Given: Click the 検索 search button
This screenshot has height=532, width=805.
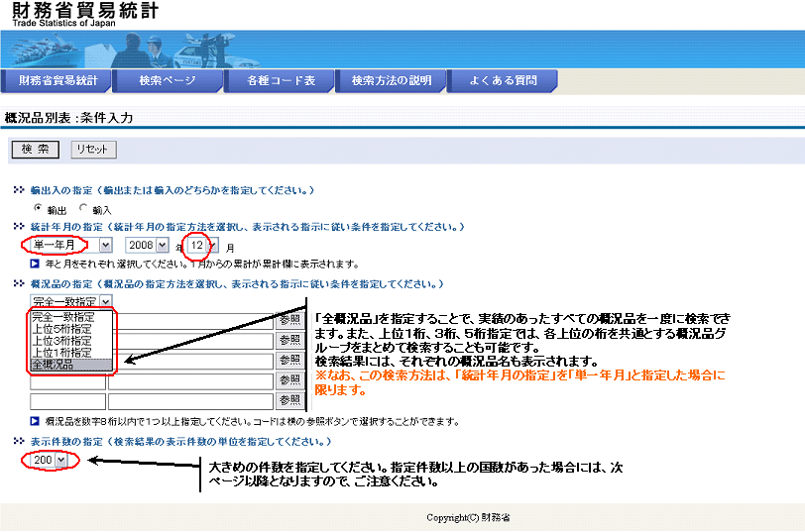Looking at the screenshot, I should tap(35, 150).
